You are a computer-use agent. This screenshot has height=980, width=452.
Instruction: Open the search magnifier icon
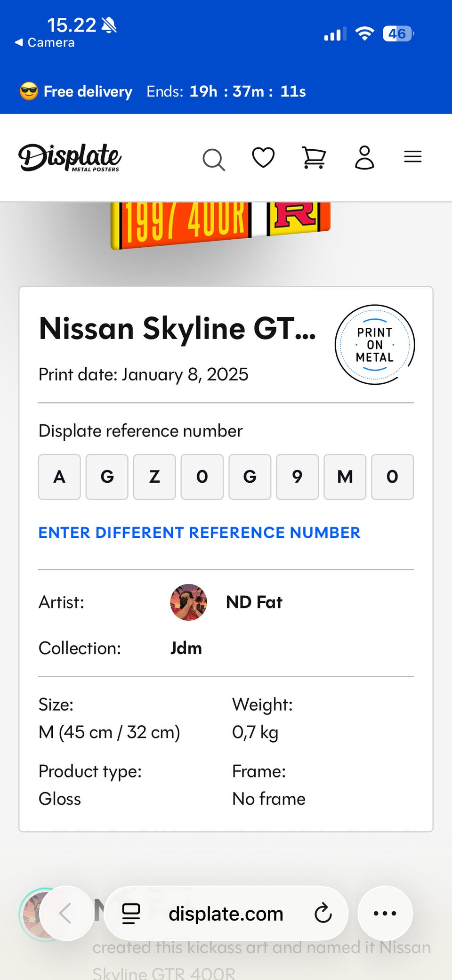214,159
